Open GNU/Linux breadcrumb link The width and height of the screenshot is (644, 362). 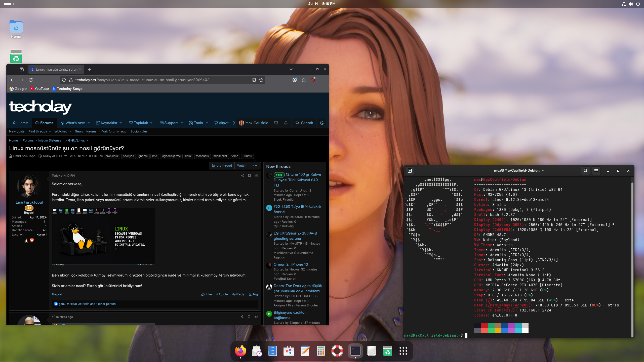76,141
